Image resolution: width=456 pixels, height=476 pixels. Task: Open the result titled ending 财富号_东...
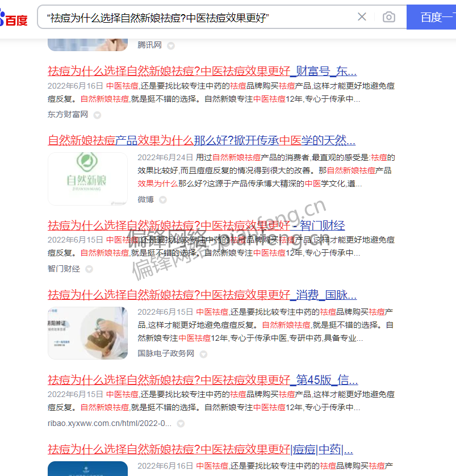pos(202,71)
